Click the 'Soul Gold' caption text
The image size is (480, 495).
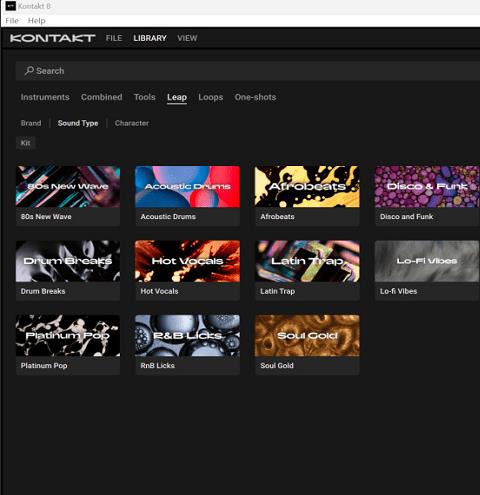tap(277, 366)
